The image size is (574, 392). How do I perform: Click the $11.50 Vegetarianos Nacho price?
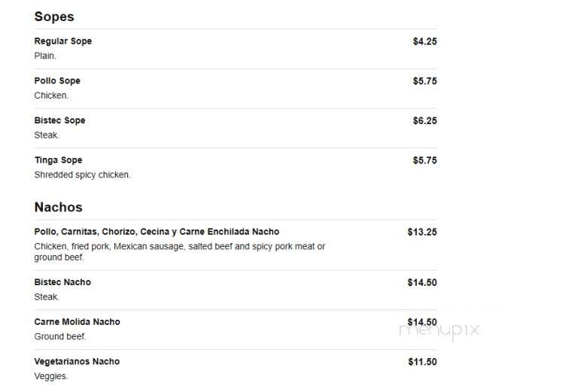click(423, 362)
